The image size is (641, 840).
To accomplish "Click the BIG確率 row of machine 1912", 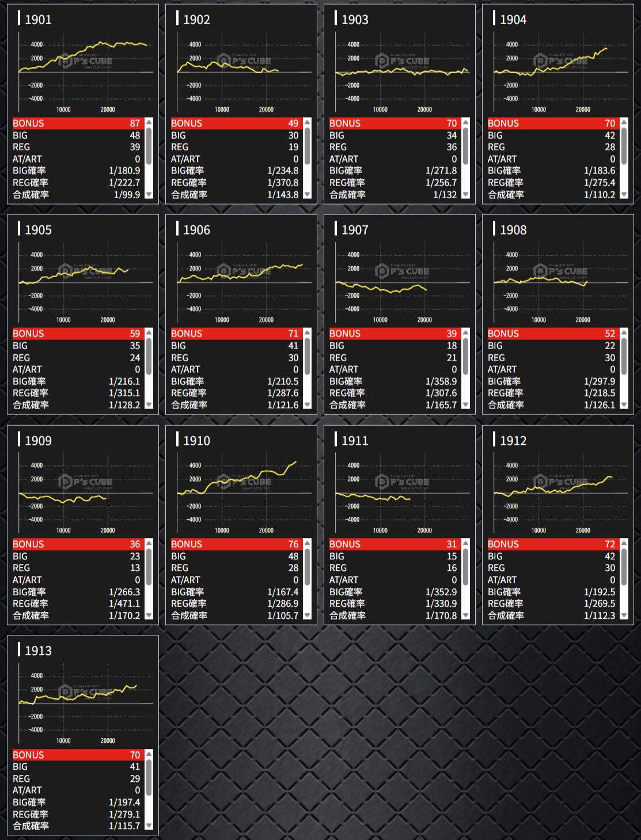I will point(551,592).
